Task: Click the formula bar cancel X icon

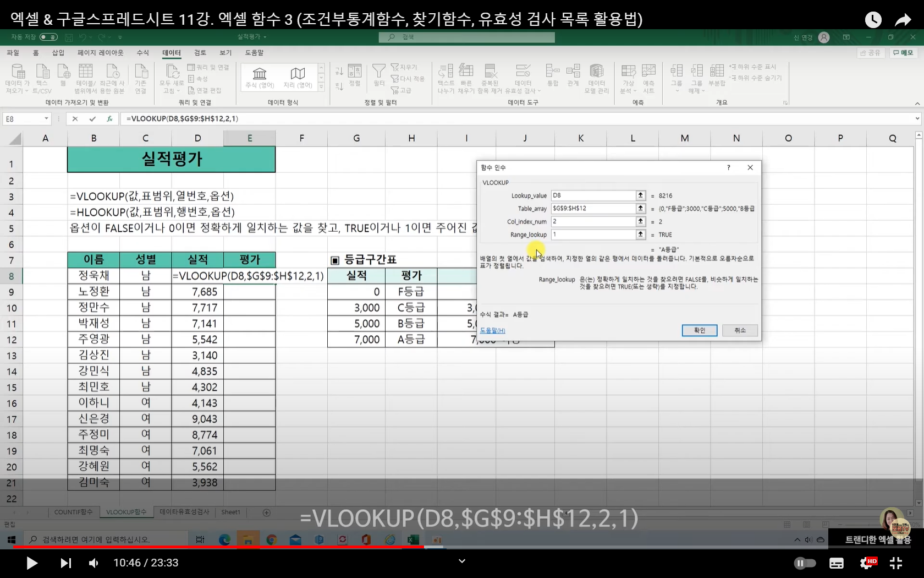Action: click(x=75, y=118)
